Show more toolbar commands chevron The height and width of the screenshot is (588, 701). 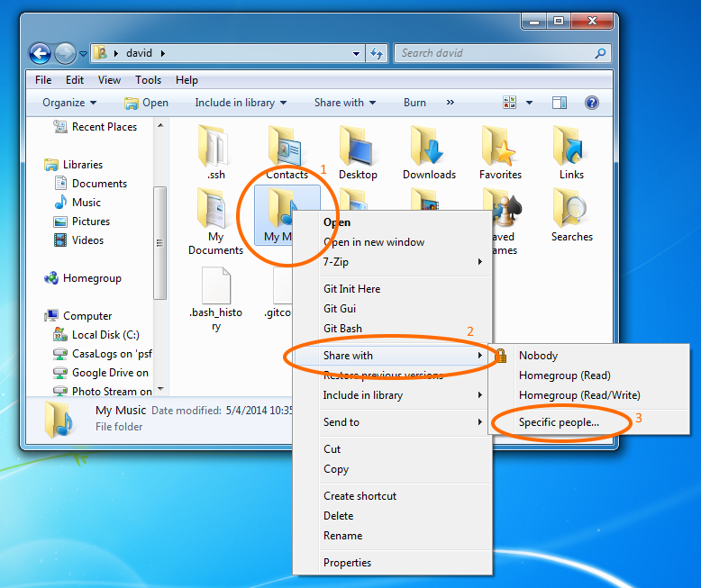point(451,103)
